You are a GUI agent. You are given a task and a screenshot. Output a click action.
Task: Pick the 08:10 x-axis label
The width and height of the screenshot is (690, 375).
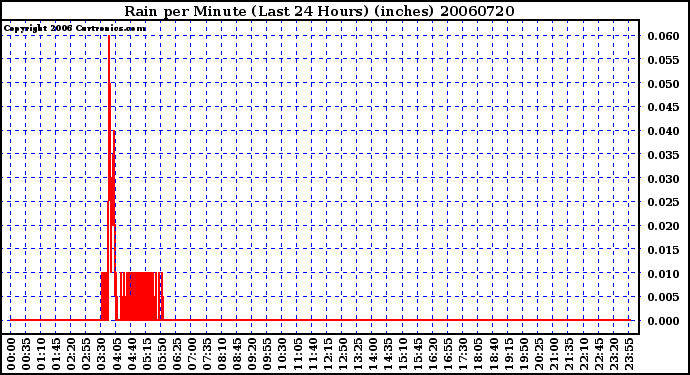coord(221,354)
